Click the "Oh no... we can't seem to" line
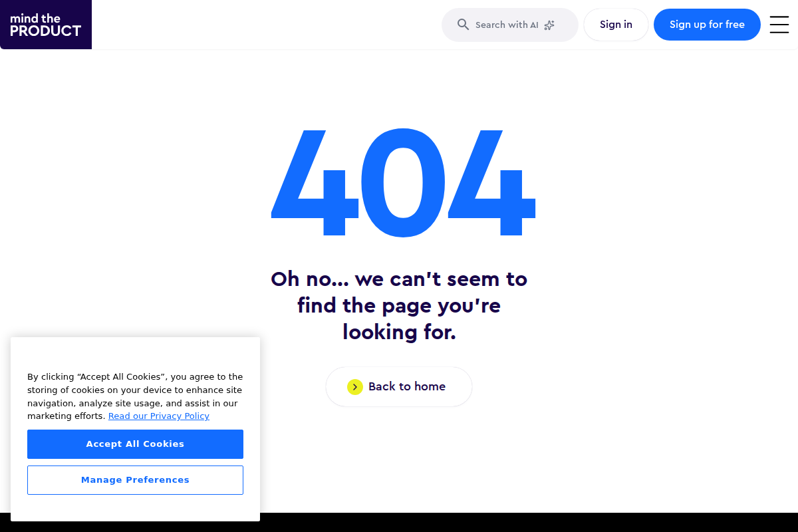The width and height of the screenshot is (798, 532). (399, 279)
